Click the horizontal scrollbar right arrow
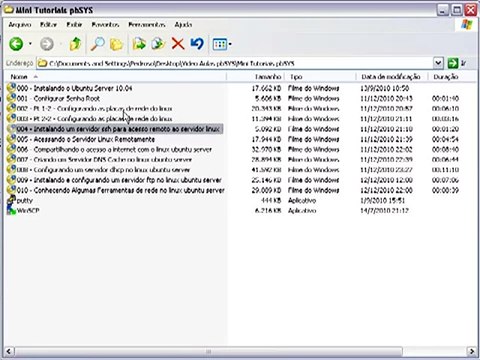The image size is (480, 360). [472, 351]
